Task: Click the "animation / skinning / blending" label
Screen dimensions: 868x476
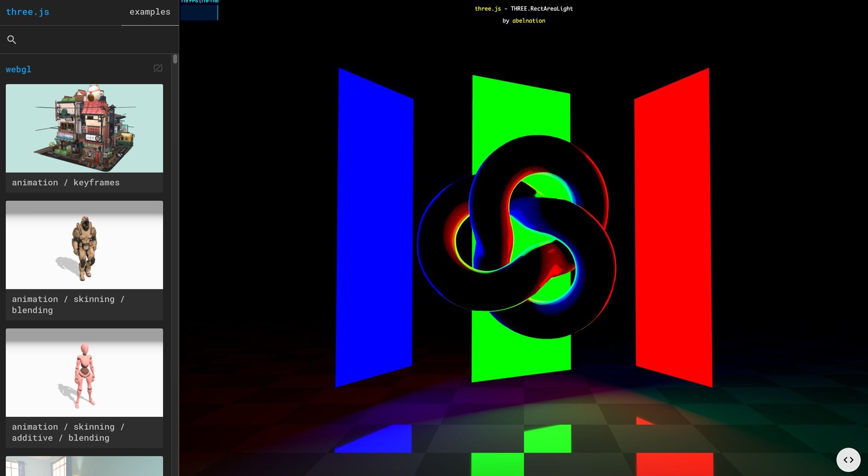Action: (68, 304)
